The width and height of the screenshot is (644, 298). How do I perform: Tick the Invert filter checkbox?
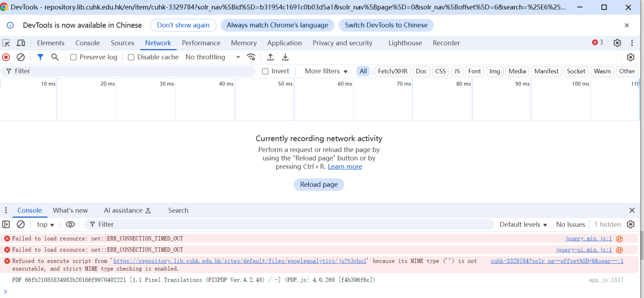(x=265, y=71)
